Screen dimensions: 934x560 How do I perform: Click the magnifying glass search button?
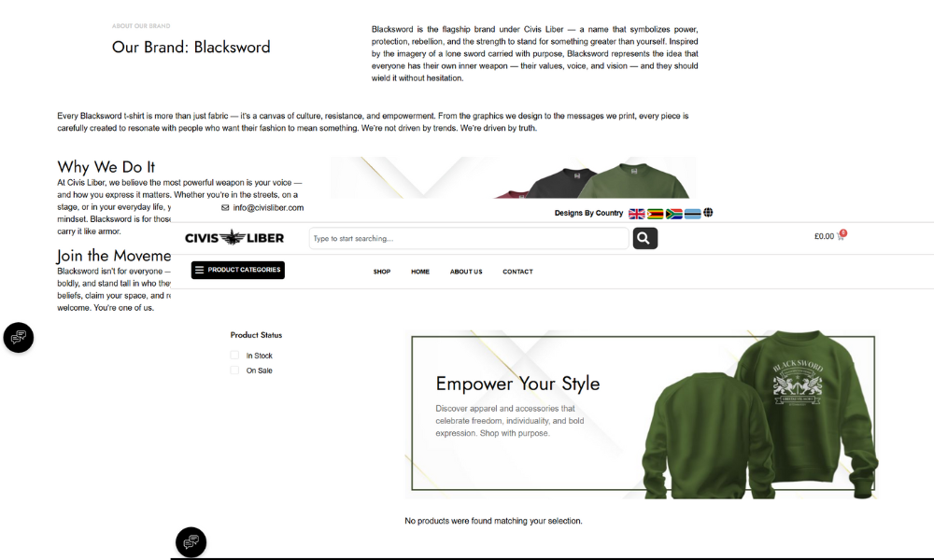[644, 238]
